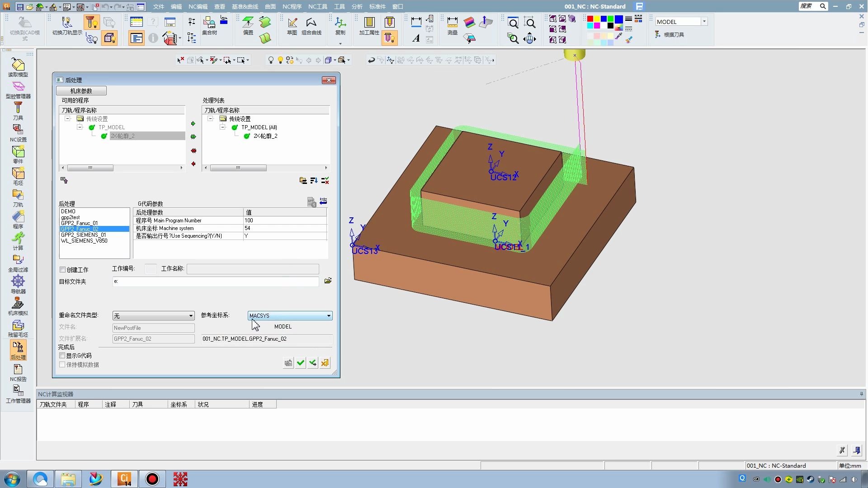Toggle the 保持模拟数据 checkbox
Image resolution: width=868 pixels, height=488 pixels.
[x=62, y=365]
